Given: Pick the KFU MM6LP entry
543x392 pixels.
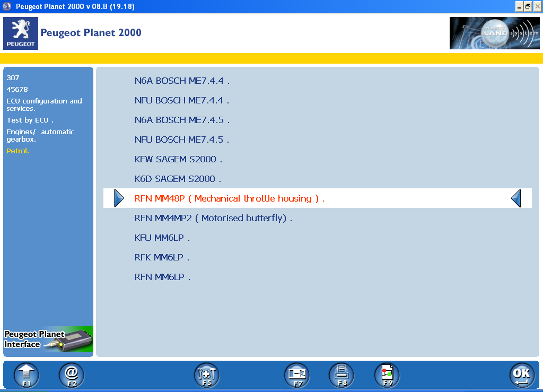Looking at the screenshot, I should coord(162,238).
